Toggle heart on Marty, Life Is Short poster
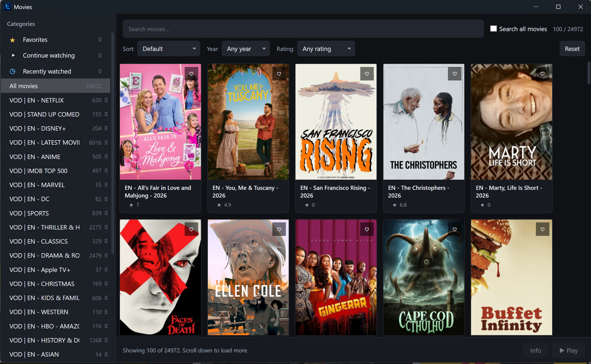Screen dimensions: 591x364 pos(542,74)
